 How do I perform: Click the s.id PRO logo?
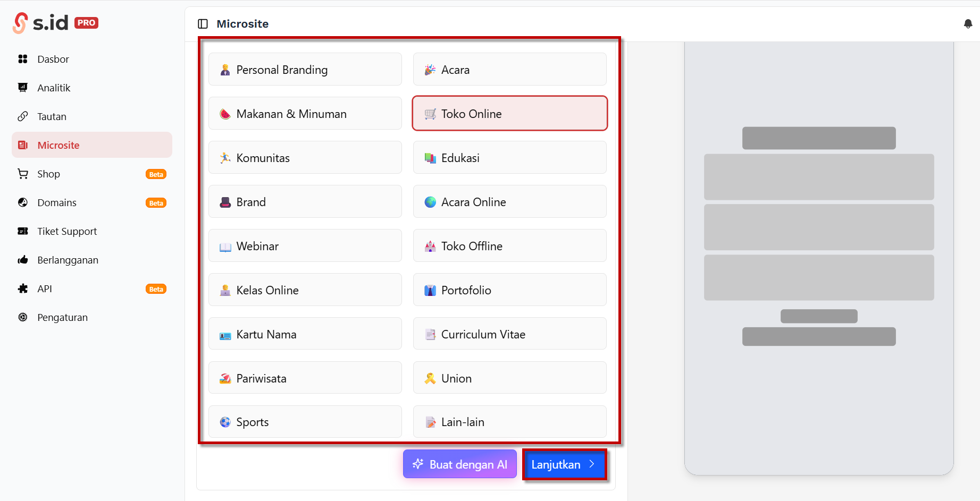click(x=56, y=23)
